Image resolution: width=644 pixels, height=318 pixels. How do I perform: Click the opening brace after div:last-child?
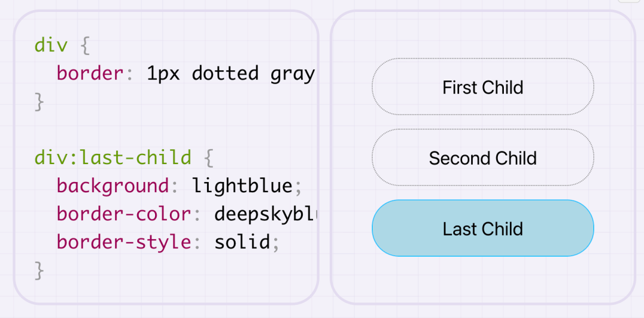(x=208, y=158)
